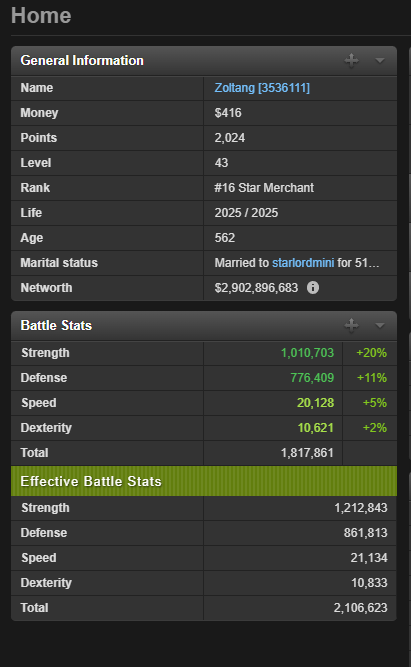Click the effective Total value 2,106,623
This screenshot has width=411, height=667.
click(x=360, y=608)
